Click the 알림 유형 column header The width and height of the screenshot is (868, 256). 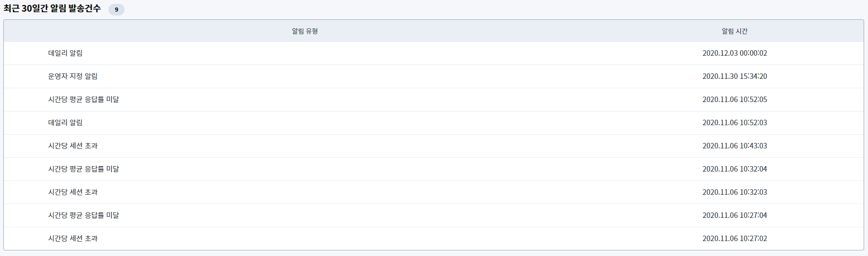305,31
